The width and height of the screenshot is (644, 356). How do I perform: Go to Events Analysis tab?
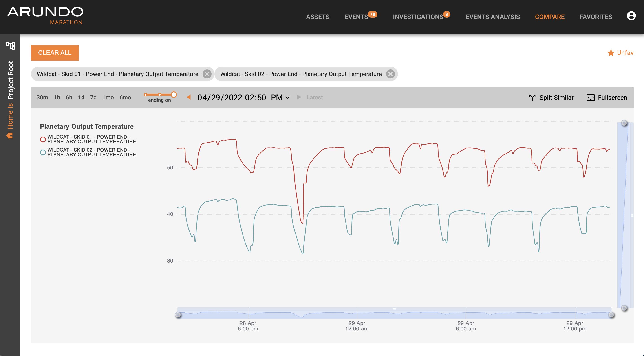tap(492, 17)
